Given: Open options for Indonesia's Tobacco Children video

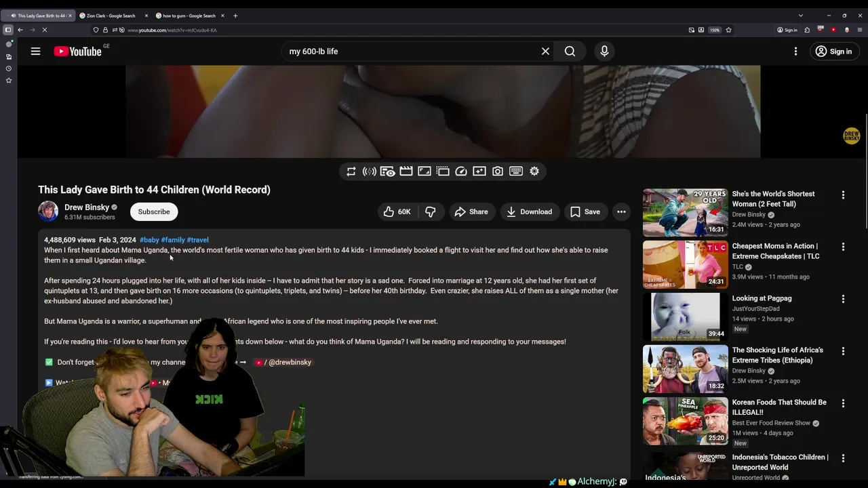Looking at the screenshot, I should coord(843,458).
